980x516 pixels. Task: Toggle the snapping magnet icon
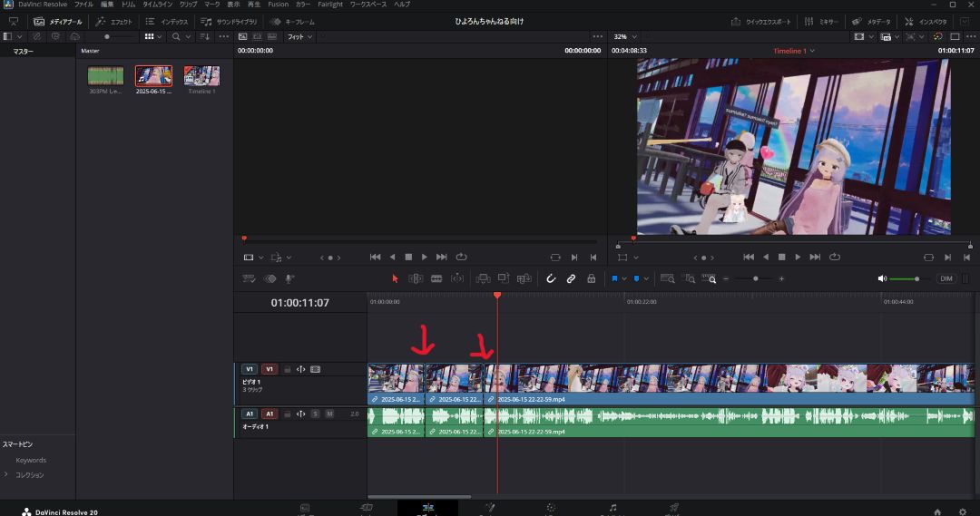pos(550,279)
